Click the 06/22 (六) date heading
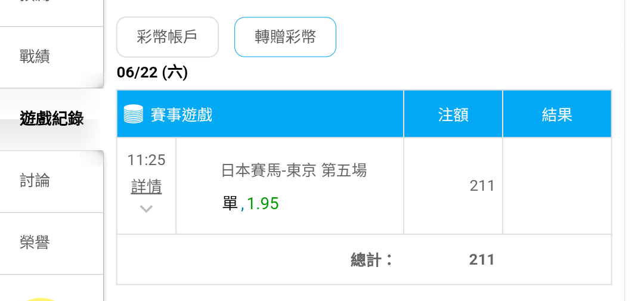This screenshot has height=301, width=644. coord(152,73)
